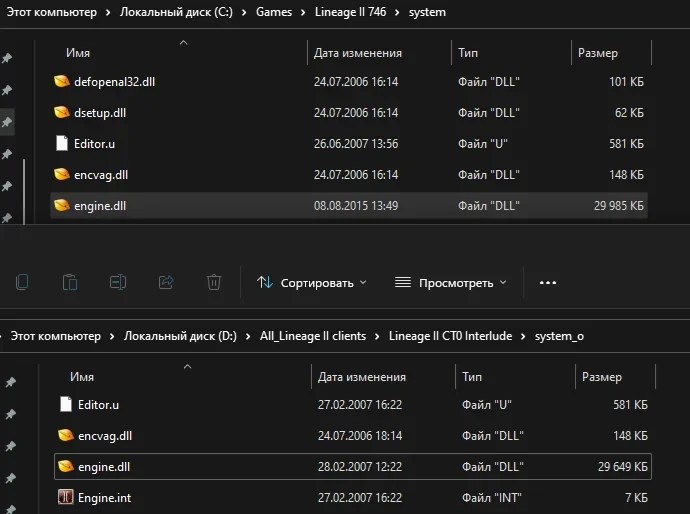The height and width of the screenshot is (514, 690).
Task: Click dsetup.dll file icon
Action: pos(62,112)
